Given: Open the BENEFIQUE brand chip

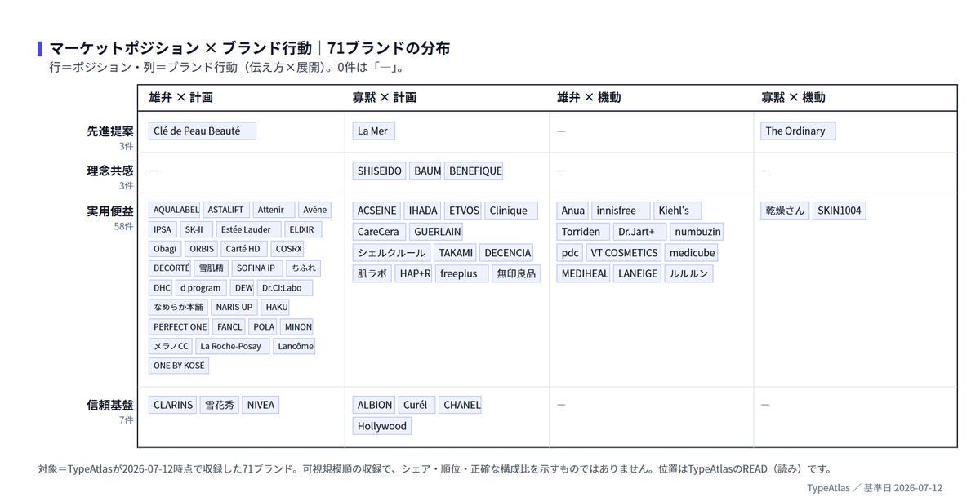Looking at the screenshot, I should [x=474, y=171].
